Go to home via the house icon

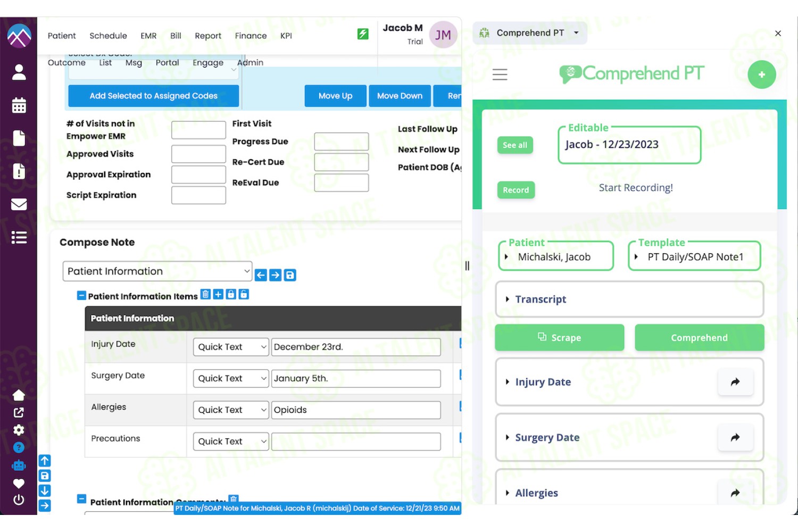(19, 395)
